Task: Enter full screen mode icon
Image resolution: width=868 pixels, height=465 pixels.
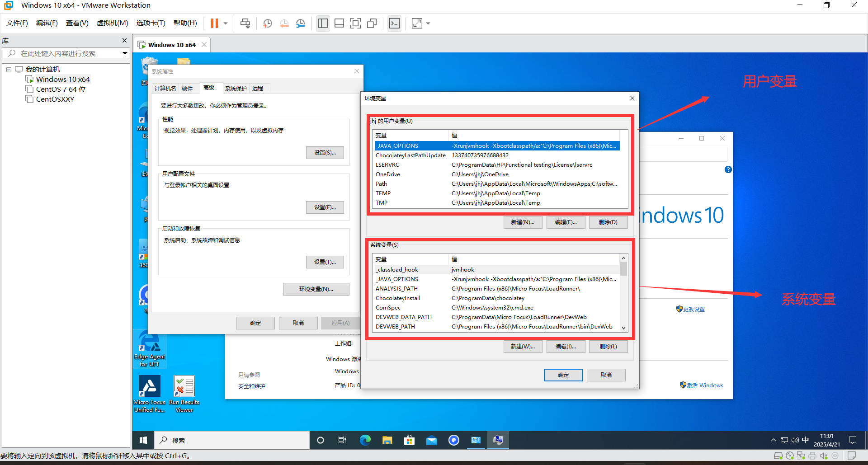Action: coord(356,23)
